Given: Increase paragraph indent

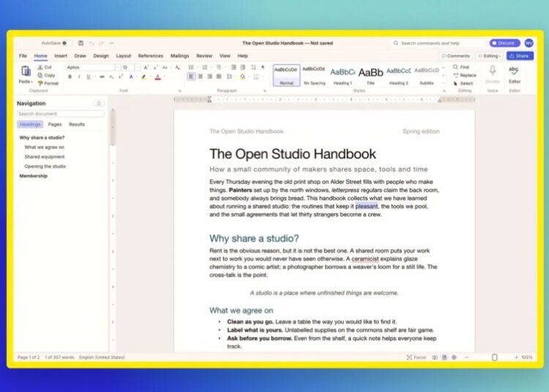Looking at the screenshot, I should (x=242, y=67).
